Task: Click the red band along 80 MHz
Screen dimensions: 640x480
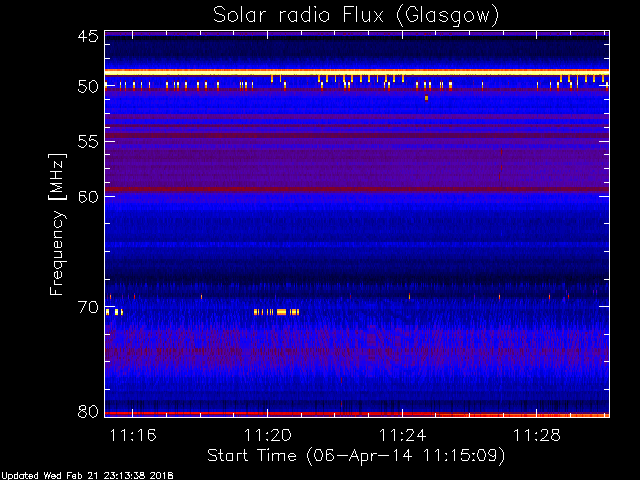Action: (357, 414)
